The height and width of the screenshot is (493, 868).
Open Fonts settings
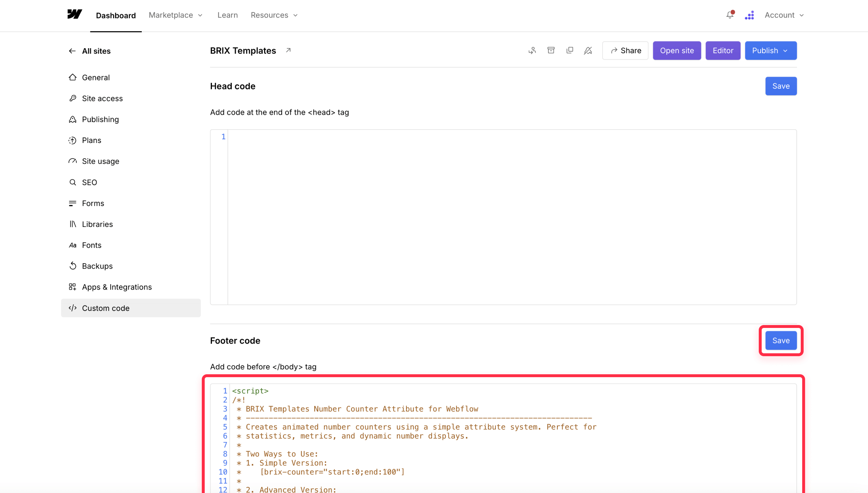pos(131,245)
